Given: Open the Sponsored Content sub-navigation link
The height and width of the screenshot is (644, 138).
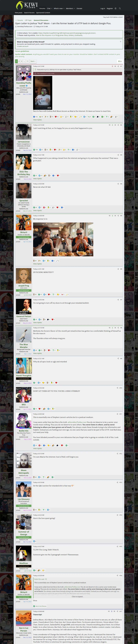Looking at the screenshot, I should click(43, 13).
